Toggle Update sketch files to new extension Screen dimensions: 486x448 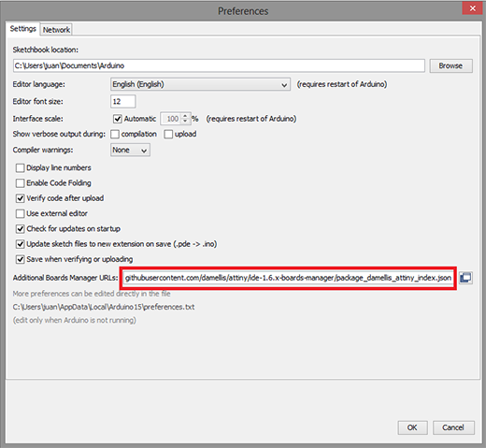pos(20,244)
